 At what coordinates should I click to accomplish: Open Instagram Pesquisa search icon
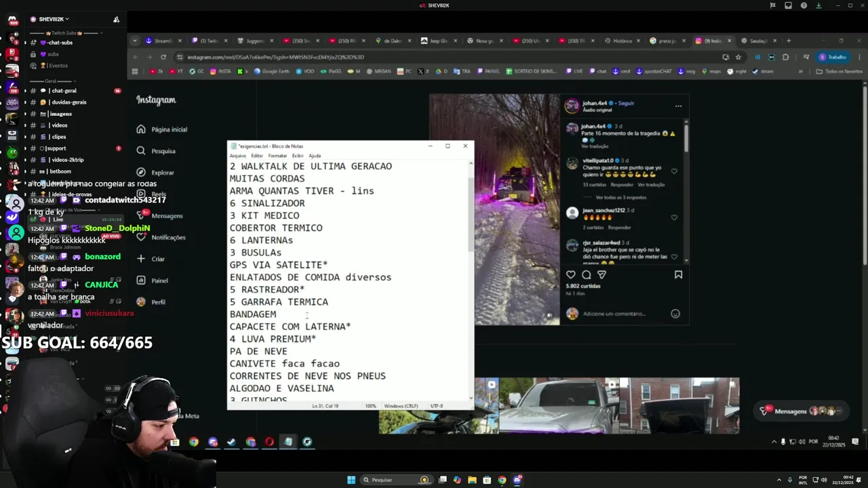(x=141, y=150)
